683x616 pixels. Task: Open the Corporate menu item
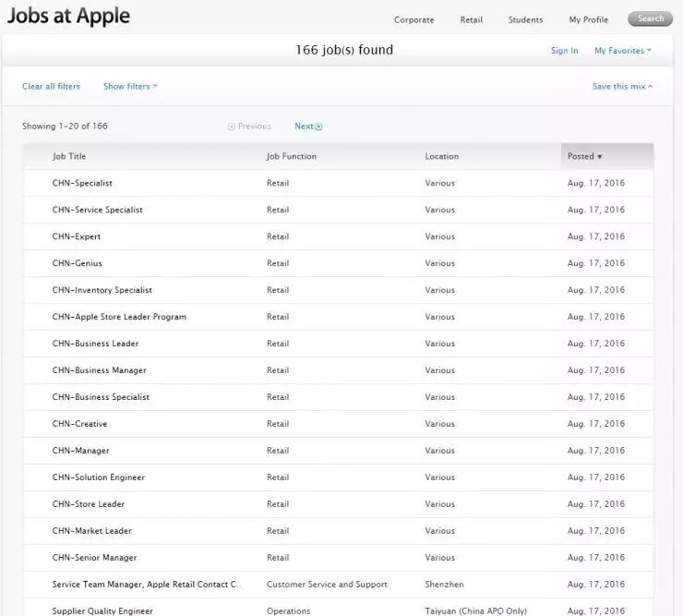point(413,19)
